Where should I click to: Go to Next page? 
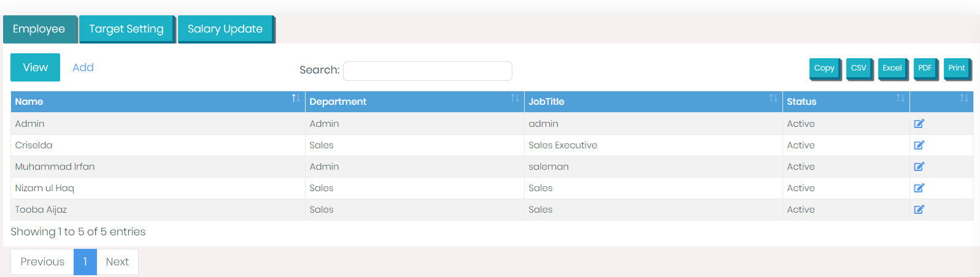(x=117, y=262)
